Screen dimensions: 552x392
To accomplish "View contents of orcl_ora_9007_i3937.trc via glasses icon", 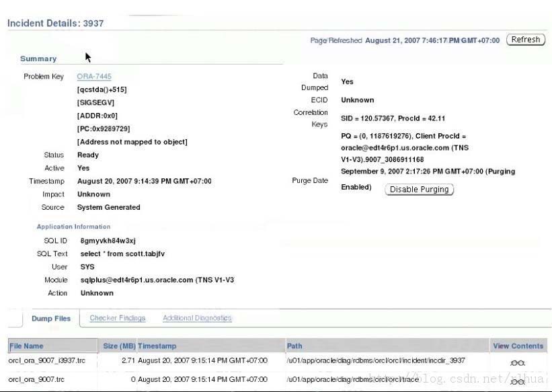I will click(x=517, y=363).
